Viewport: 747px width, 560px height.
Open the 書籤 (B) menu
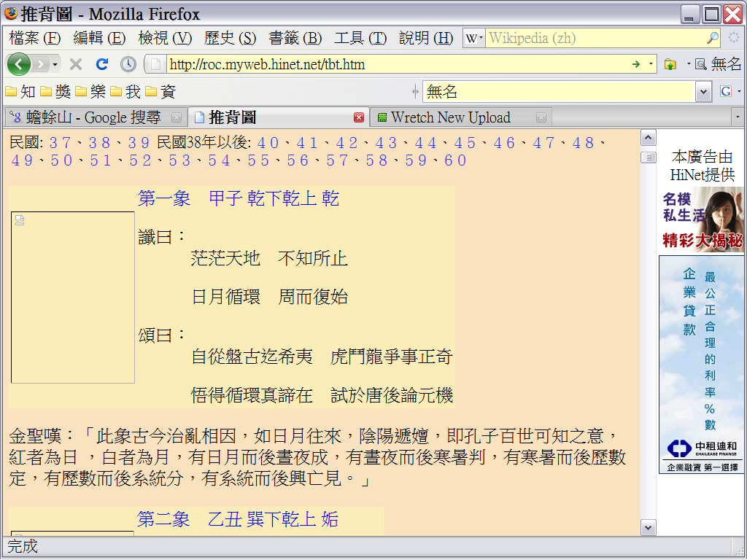(295, 38)
